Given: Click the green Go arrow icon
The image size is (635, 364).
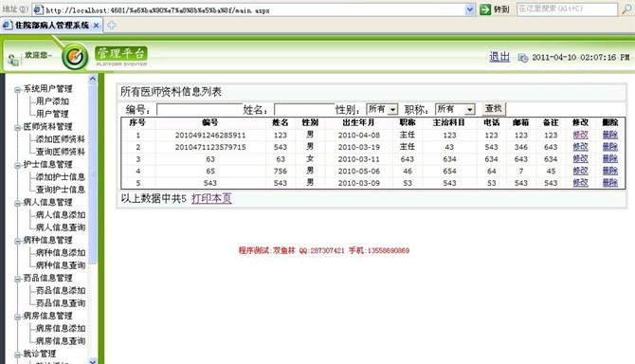Looking at the screenshot, I should 484,9.
